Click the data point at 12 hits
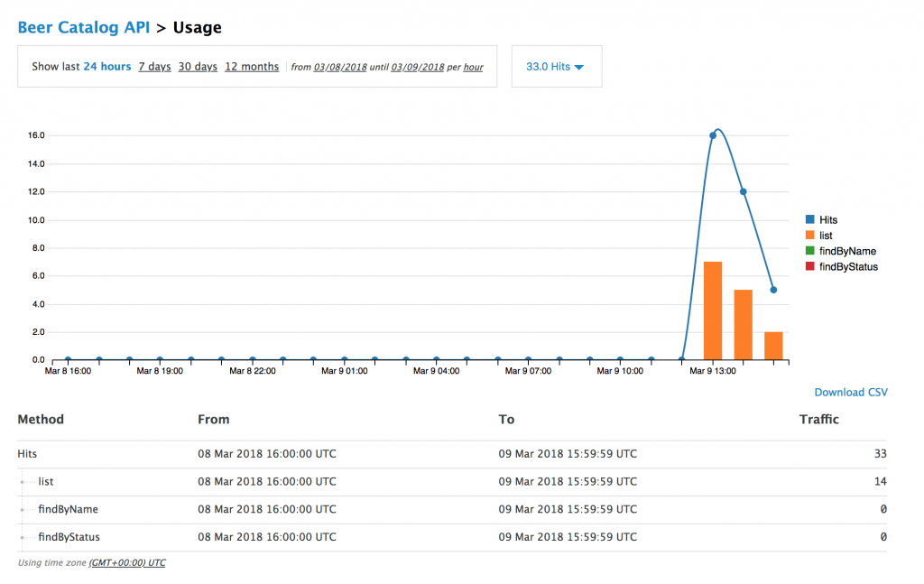The width and height of the screenshot is (924, 584). coord(744,191)
